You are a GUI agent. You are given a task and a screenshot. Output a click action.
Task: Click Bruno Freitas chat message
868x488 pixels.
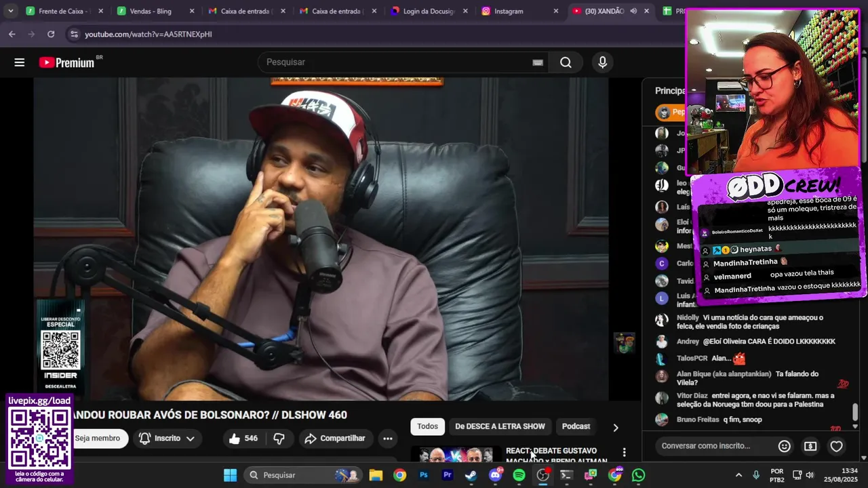tap(748, 420)
